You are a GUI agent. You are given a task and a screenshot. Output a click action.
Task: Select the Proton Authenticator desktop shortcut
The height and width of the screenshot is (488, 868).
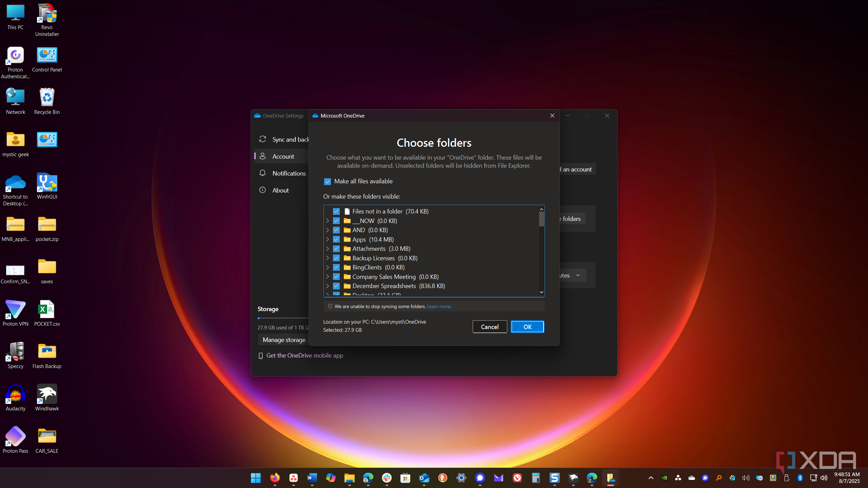[x=15, y=63]
